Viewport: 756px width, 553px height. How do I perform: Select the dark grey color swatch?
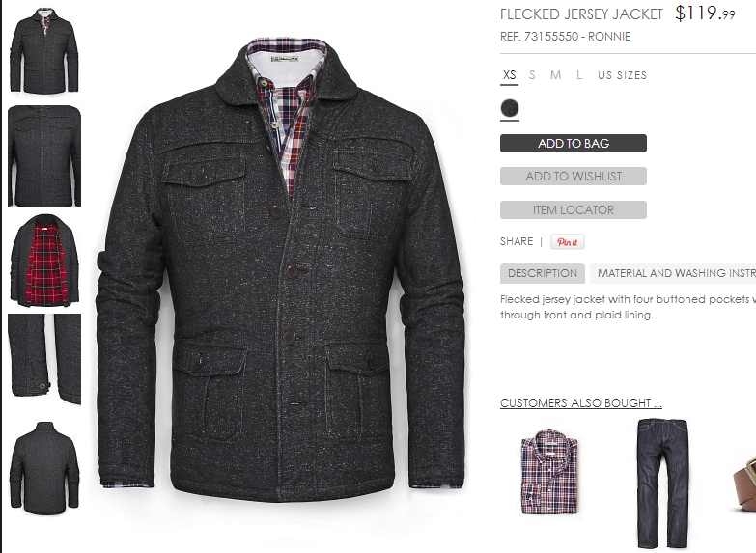point(510,108)
